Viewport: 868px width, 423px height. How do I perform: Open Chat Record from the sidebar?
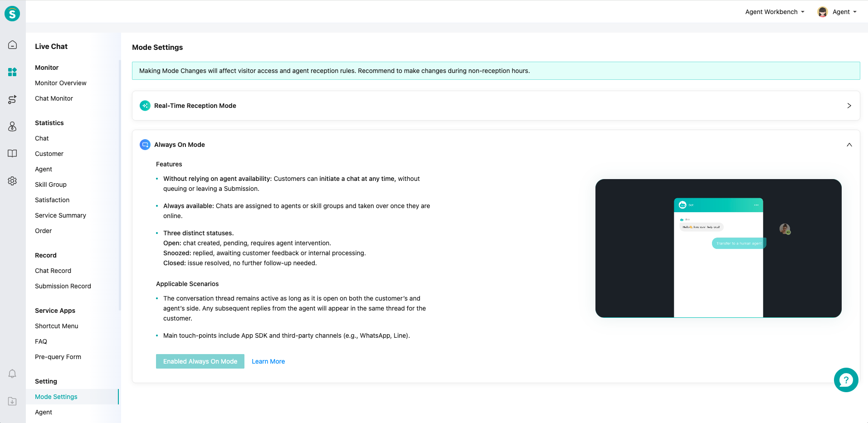pyautogui.click(x=53, y=271)
